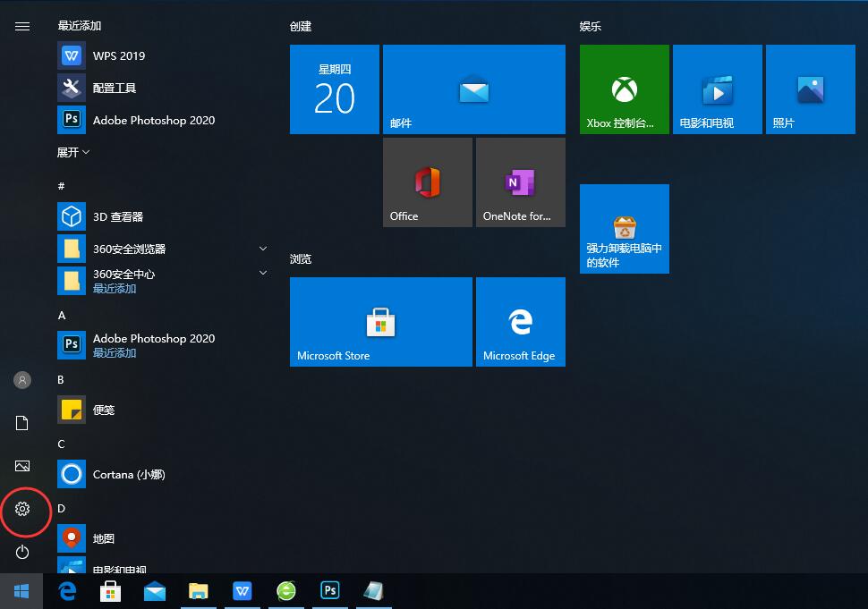Open the Xbox 控制台 tile
Image resolution: width=868 pixels, height=609 pixels.
pyautogui.click(x=625, y=89)
